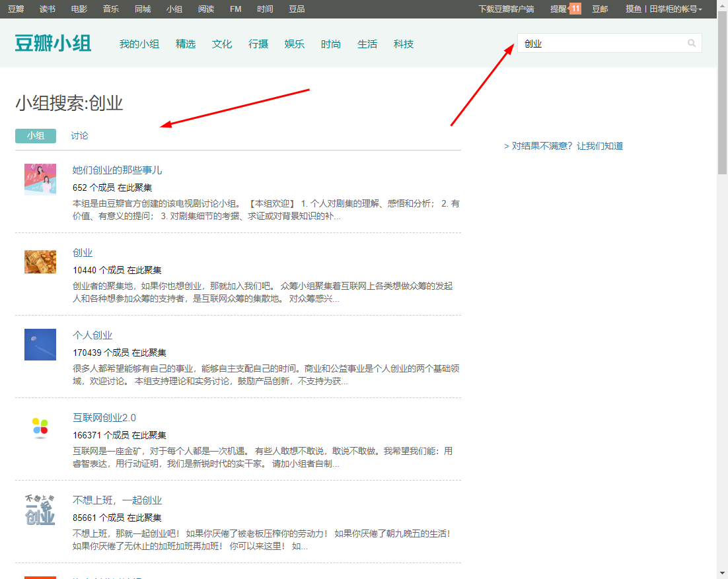Click the search magnifier icon
Viewport: 728px width, 579px height.
(691, 43)
